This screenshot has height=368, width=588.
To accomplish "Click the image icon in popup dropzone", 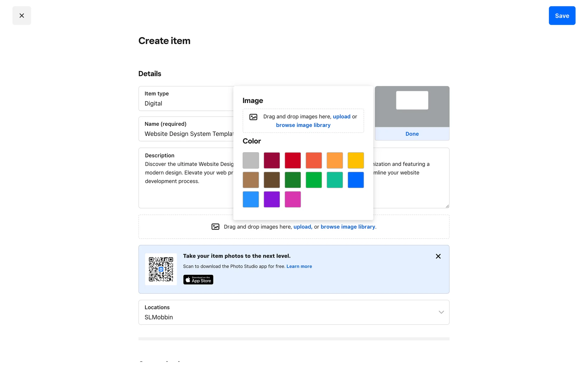I will (253, 117).
